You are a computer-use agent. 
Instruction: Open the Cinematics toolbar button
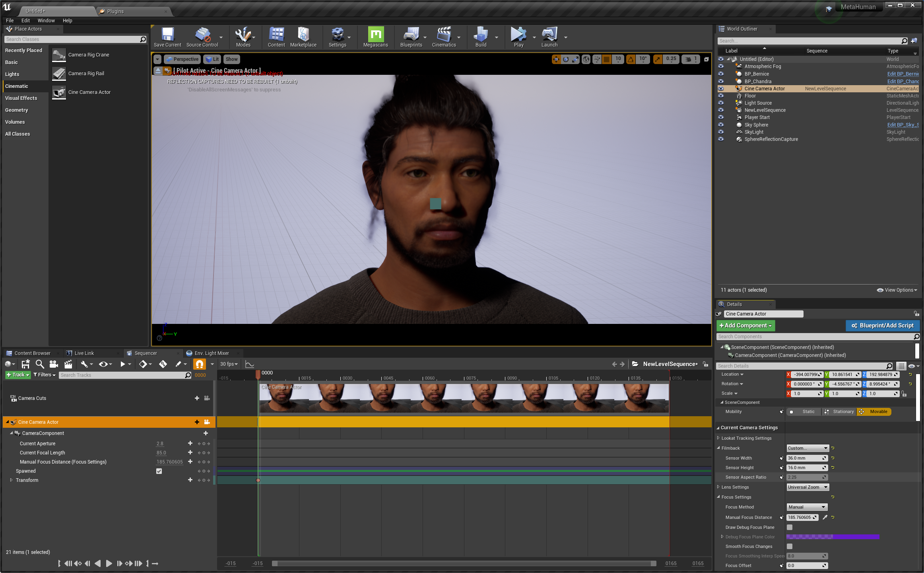coord(443,35)
